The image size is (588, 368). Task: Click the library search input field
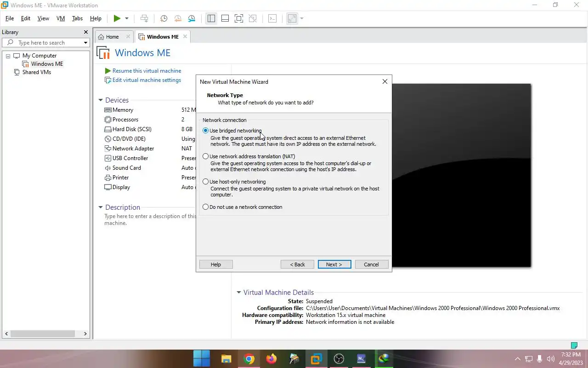[x=49, y=42]
